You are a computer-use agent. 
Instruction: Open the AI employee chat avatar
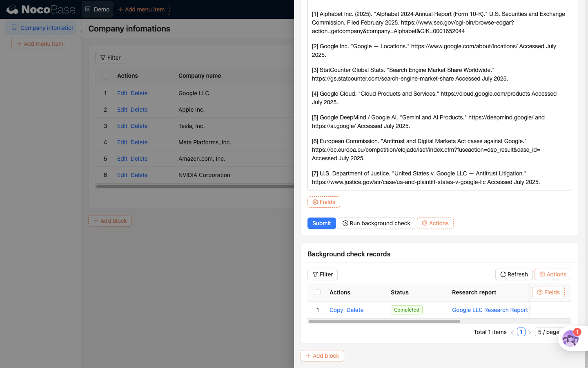(x=570, y=339)
